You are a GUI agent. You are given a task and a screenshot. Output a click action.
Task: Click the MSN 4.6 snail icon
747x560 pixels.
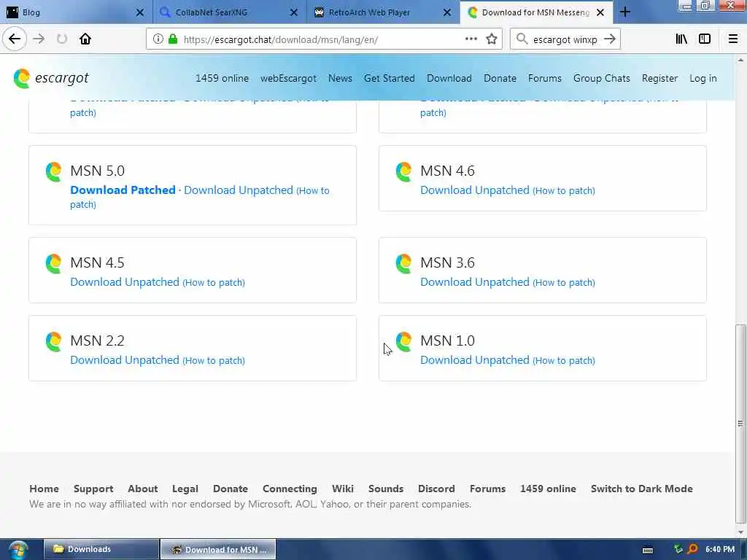pos(404,172)
